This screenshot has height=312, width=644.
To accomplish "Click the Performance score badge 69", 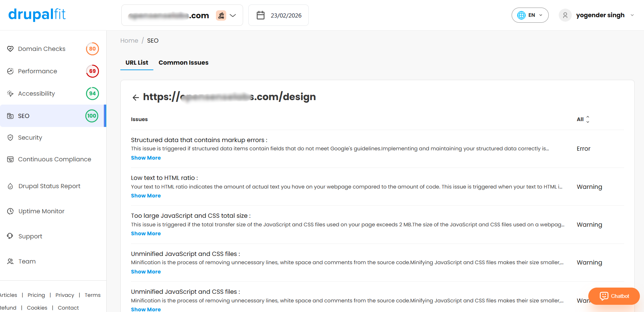I will (92, 71).
